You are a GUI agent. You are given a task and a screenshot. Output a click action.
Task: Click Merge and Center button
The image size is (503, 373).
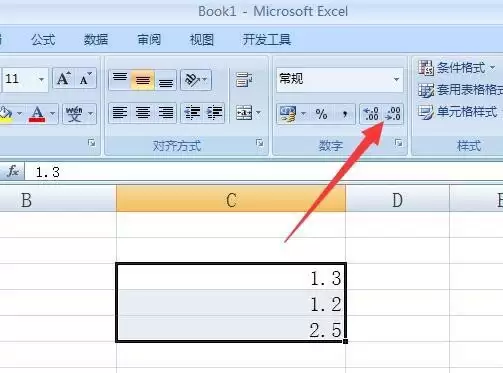[x=244, y=113]
